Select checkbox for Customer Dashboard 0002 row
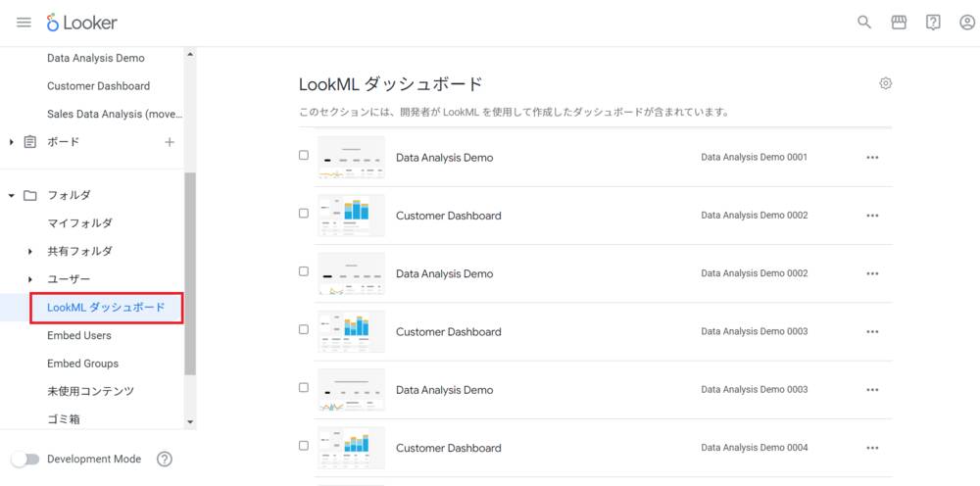This screenshot has height=486, width=980. click(x=304, y=213)
